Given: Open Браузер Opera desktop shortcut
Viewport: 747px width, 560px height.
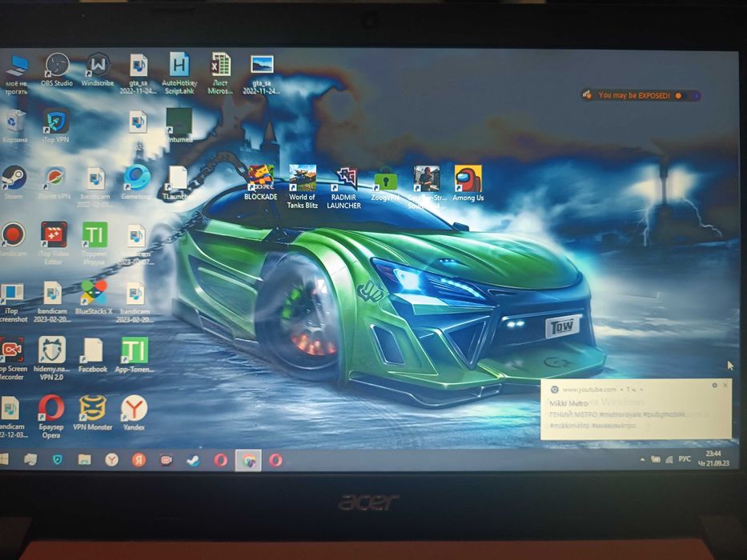Looking at the screenshot, I should click(51, 416).
